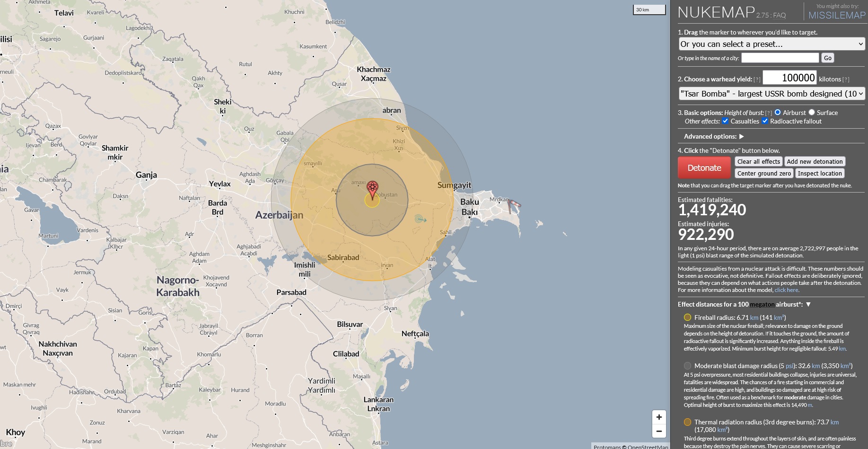Image resolution: width=868 pixels, height=449 pixels.
Task: Click the 30 km map scale indicator
Action: (649, 9)
